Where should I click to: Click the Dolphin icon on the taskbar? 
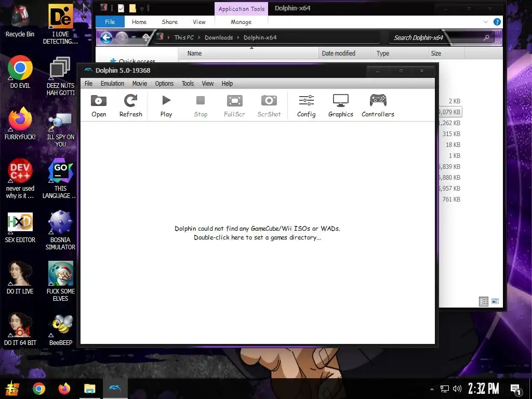coord(115,389)
